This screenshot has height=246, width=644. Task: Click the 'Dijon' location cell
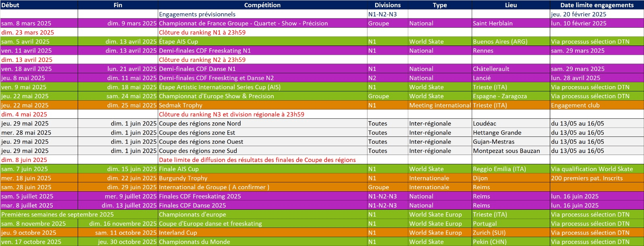(x=511, y=178)
